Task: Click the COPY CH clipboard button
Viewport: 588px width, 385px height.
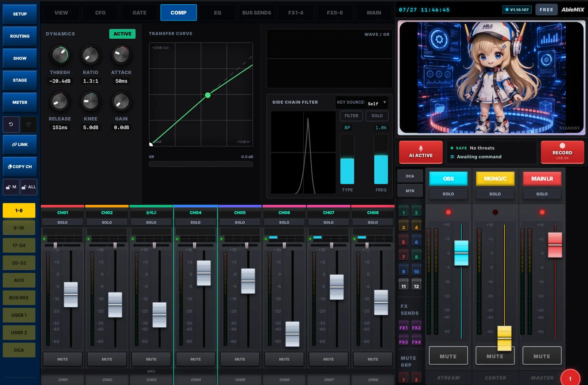Action: [x=20, y=167]
